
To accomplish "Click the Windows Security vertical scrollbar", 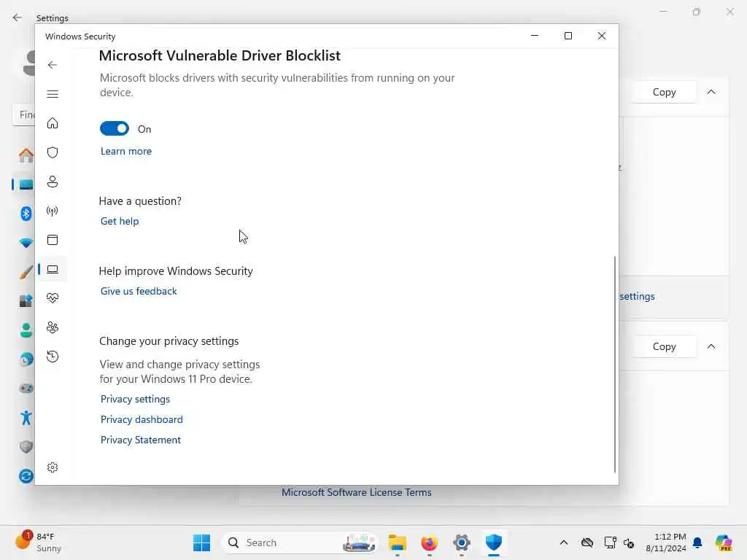I will pyautogui.click(x=615, y=365).
